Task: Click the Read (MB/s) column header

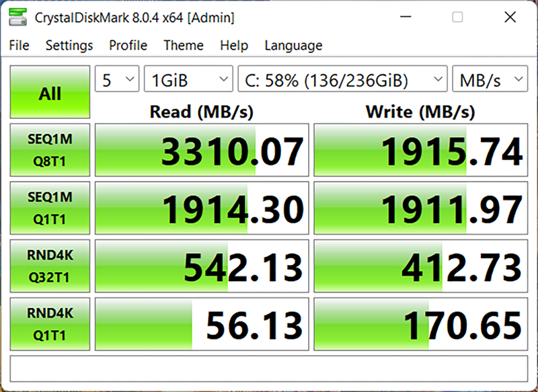Action: pyautogui.click(x=202, y=112)
